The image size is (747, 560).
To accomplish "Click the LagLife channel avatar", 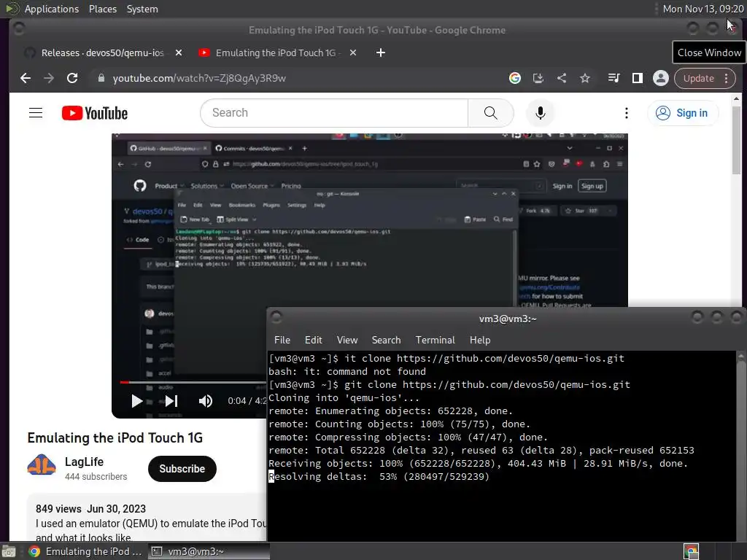I will point(42,464).
